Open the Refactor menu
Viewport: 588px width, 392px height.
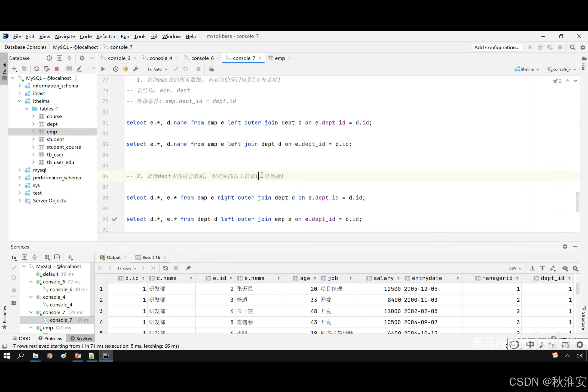click(106, 36)
